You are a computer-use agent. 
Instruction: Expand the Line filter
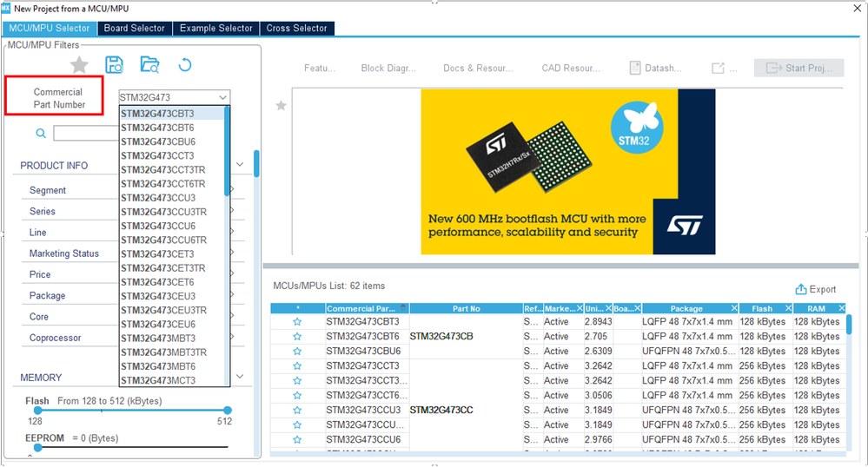[37, 233]
